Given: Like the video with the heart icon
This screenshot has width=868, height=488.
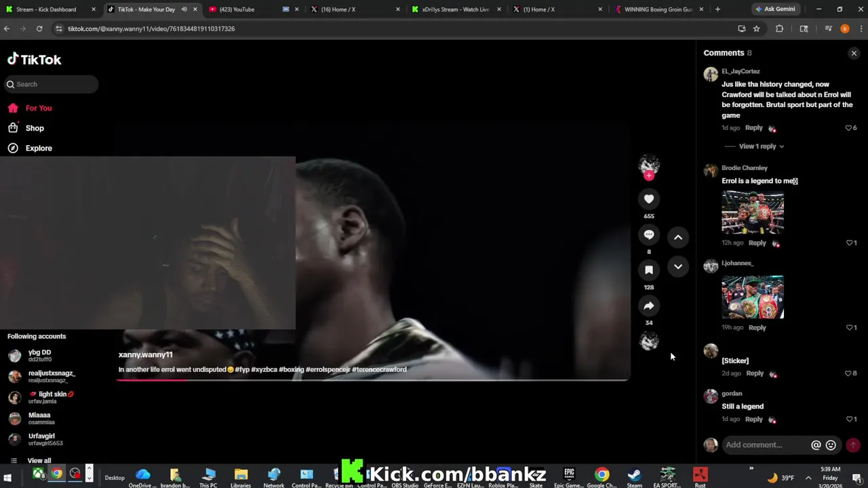Looking at the screenshot, I should coord(649,199).
